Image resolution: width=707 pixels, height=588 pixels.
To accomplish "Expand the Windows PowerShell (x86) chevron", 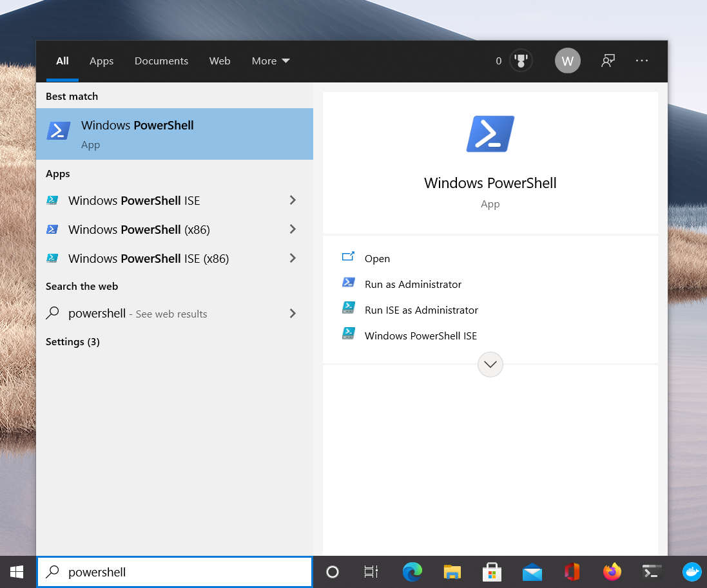I will (x=293, y=229).
